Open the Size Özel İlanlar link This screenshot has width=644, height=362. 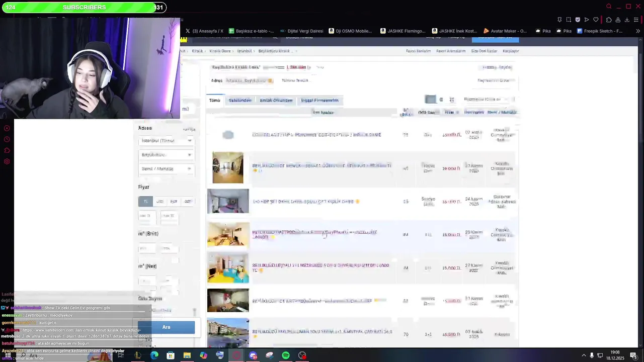pos(484,51)
